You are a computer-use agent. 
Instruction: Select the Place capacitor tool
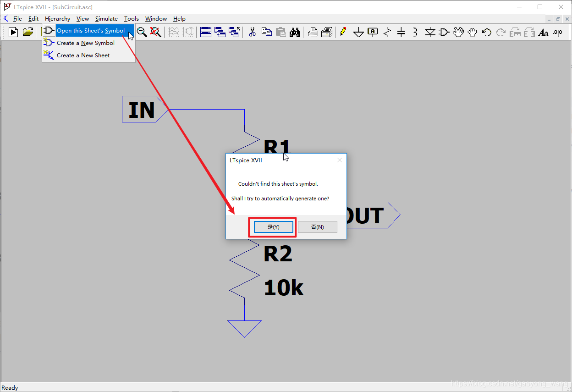tap(401, 32)
